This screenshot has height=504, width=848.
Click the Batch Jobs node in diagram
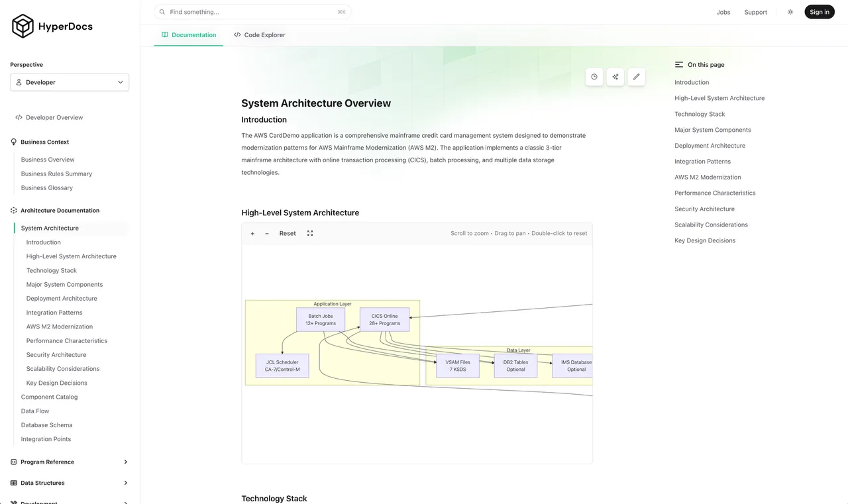(321, 320)
